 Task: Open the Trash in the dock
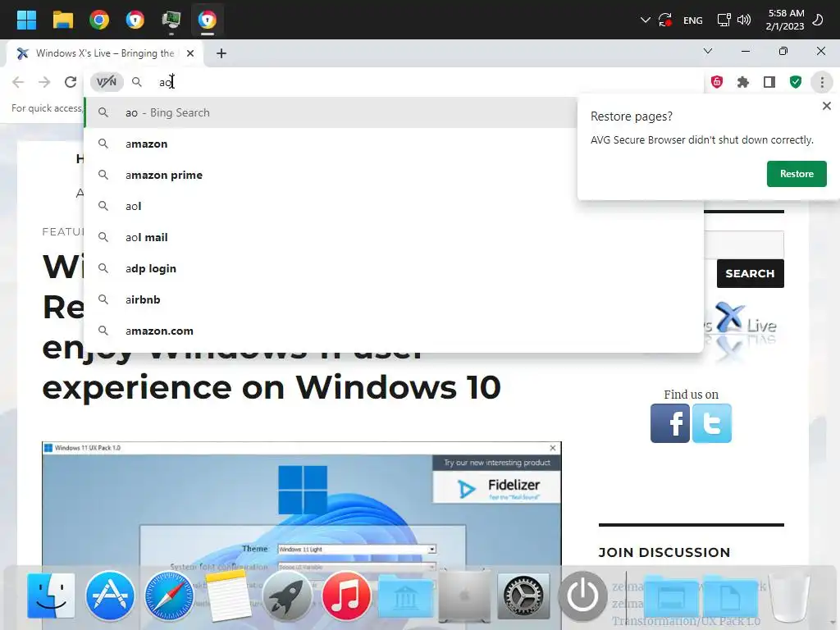[788, 596]
